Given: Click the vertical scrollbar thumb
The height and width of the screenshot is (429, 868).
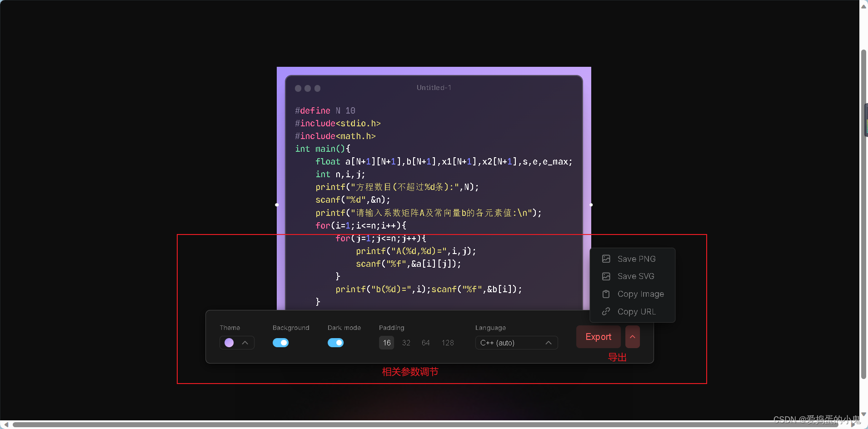Looking at the screenshot, I should click(x=863, y=214).
